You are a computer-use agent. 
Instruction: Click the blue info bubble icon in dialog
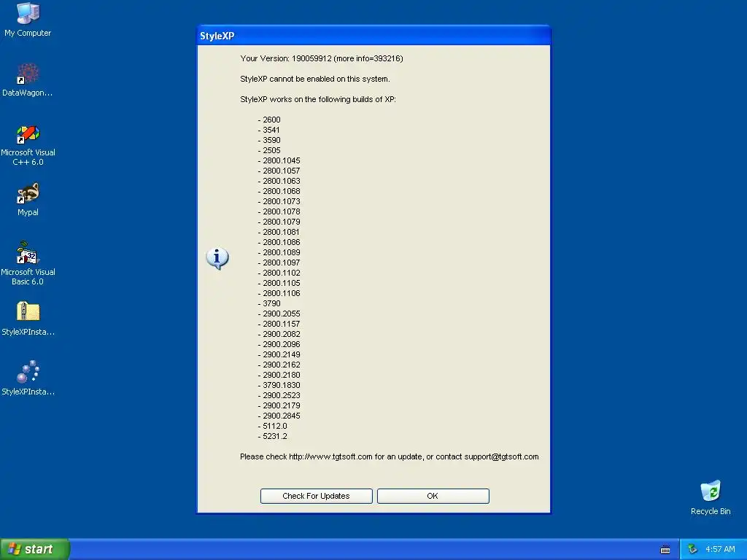[x=217, y=259]
